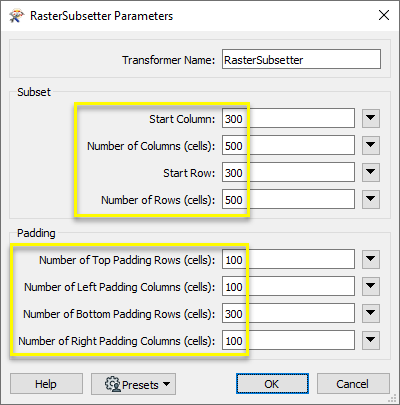Screen dimensions: 400x405
Task: Open the Bottom Padding Rows dropdown arrow
Action: coord(371,313)
